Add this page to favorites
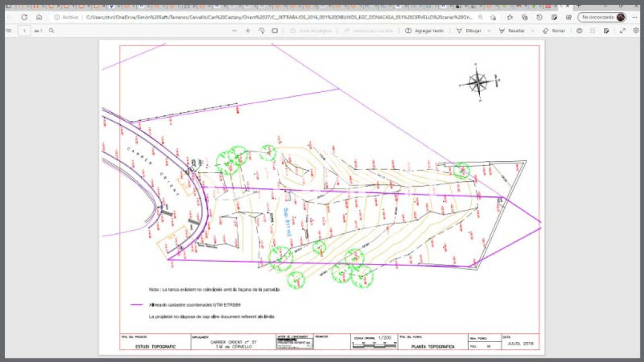The height and width of the screenshot is (362, 644). pyautogui.click(x=493, y=17)
